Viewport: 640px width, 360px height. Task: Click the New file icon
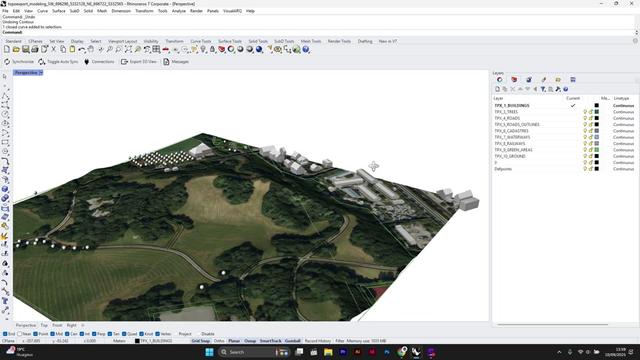click(7, 49)
